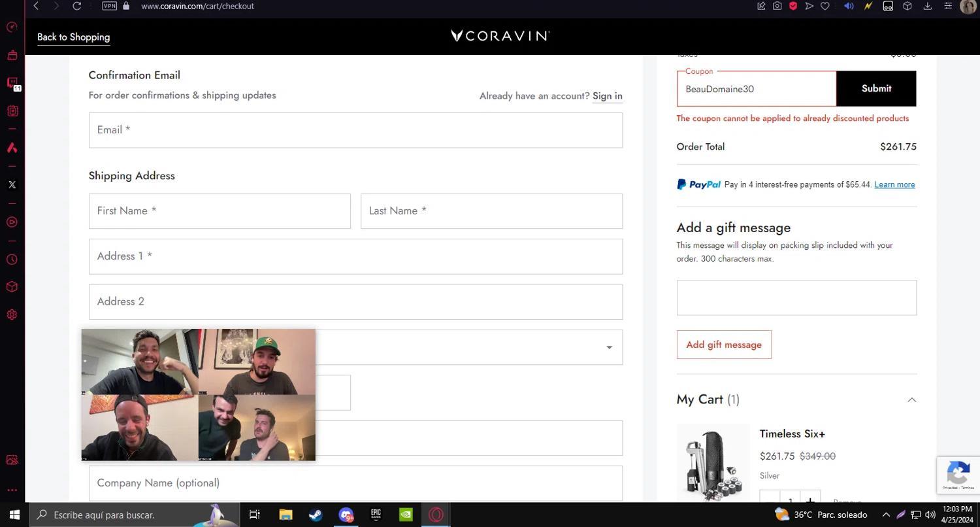The height and width of the screenshot is (527, 980).
Task: Focus the Email field
Action: pos(355,130)
